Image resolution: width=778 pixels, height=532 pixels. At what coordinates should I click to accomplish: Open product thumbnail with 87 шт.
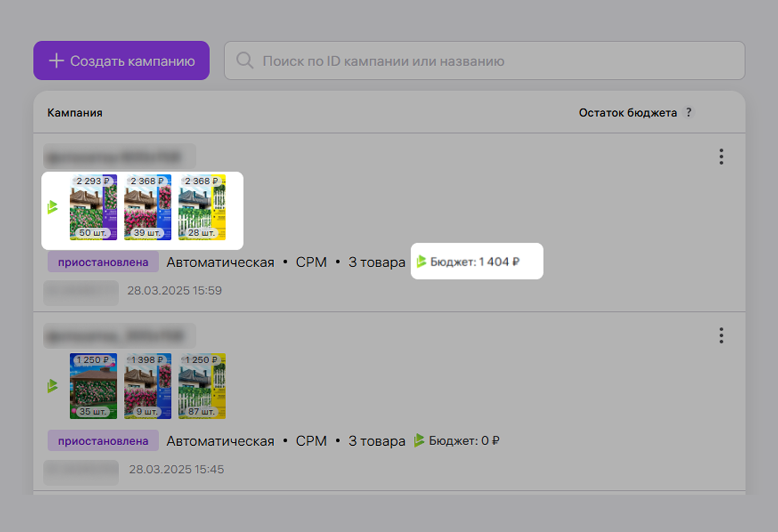[202, 386]
